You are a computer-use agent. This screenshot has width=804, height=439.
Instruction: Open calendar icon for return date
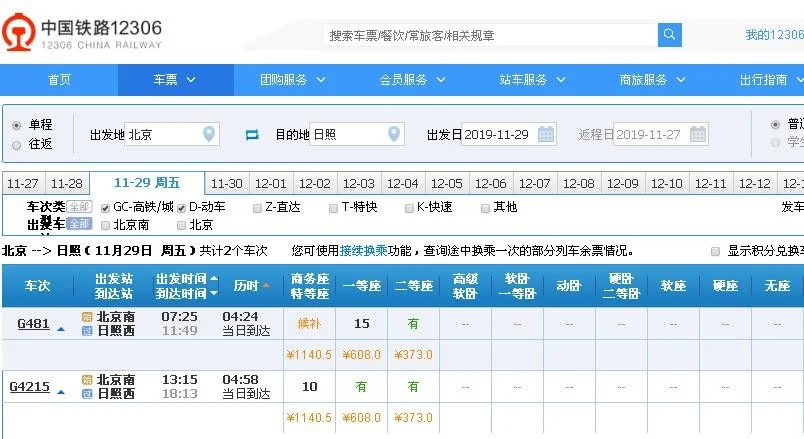point(698,134)
